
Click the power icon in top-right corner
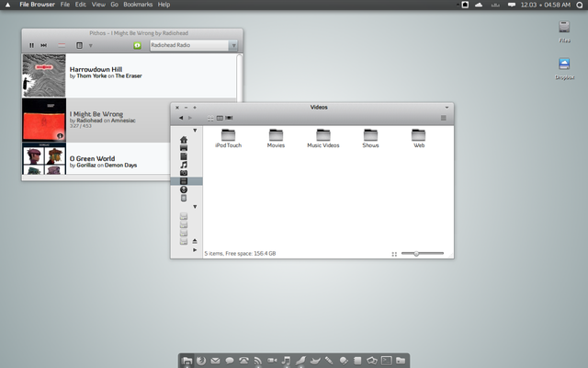pyautogui.click(x=580, y=5)
